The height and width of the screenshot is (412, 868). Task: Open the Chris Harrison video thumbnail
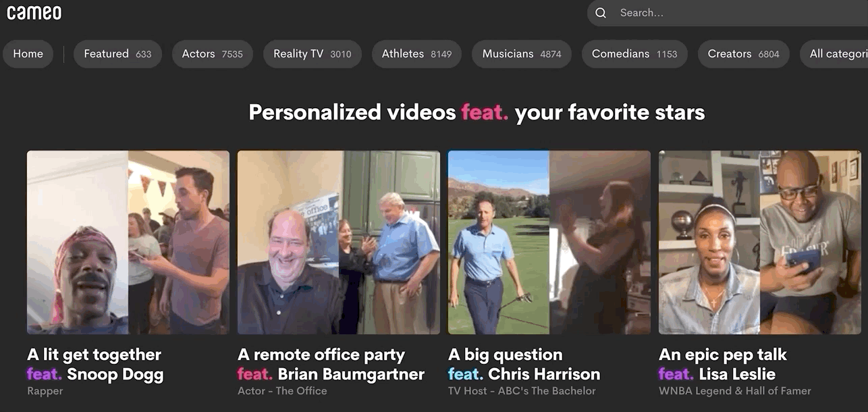tap(549, 242)
